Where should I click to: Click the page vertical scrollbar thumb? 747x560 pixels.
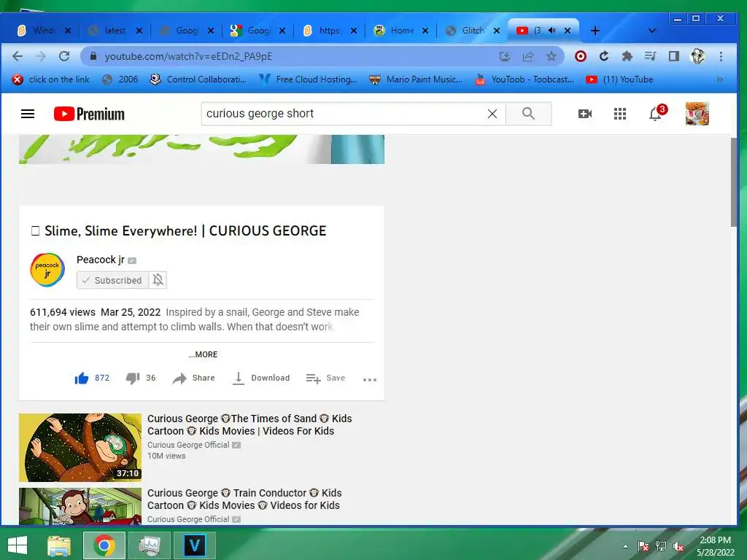click(734, 182)
